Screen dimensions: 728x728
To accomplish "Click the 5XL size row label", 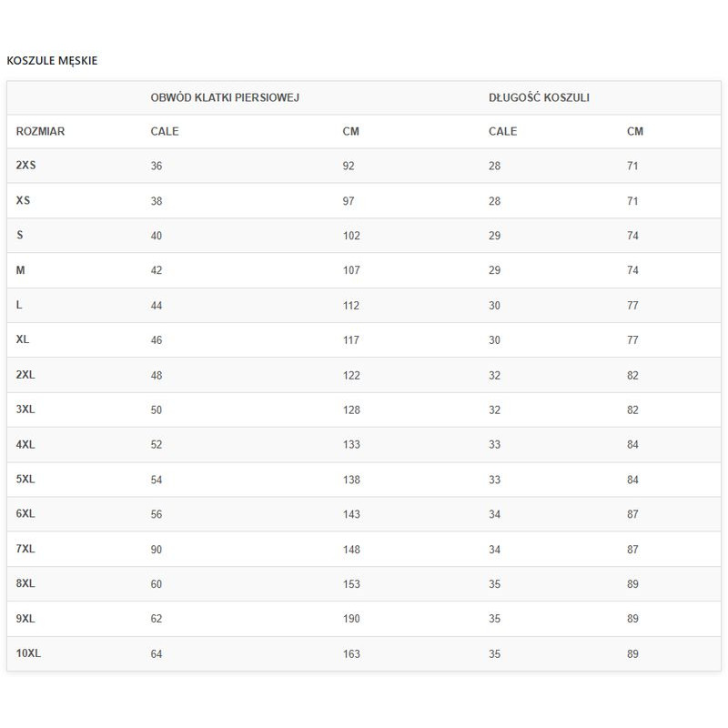I will [x=26, y=479].
